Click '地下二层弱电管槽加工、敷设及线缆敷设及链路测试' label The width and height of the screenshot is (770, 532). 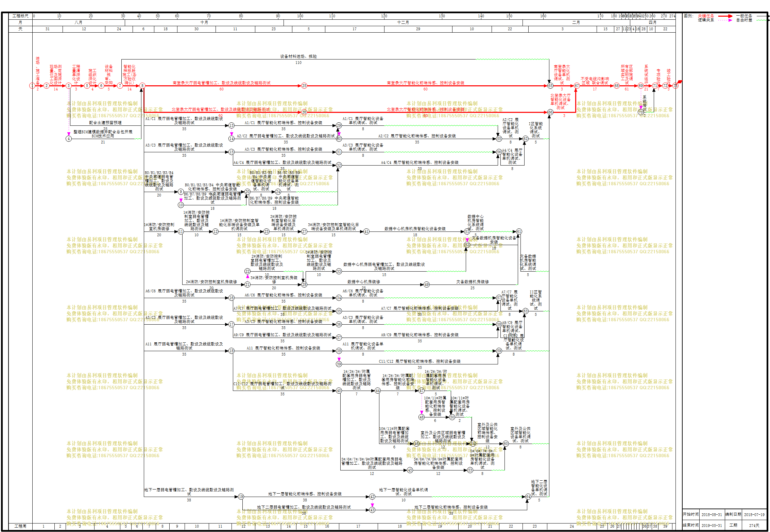click(304, 507)
